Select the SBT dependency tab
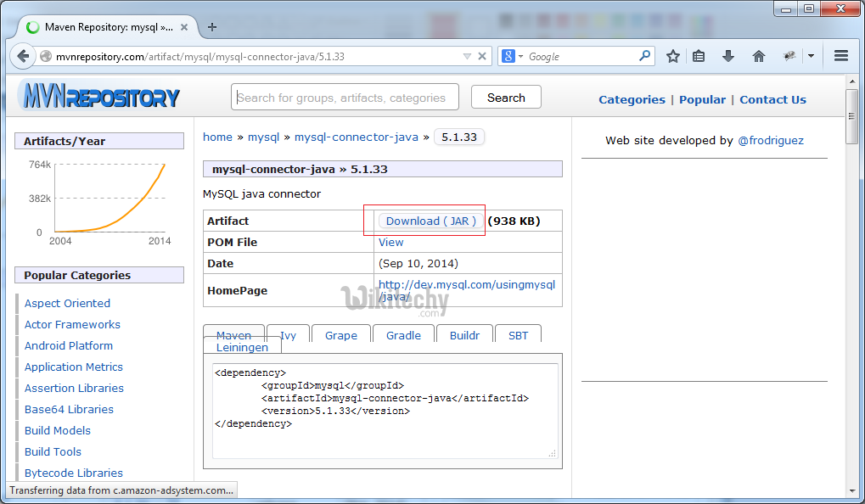Viewport: 865px width, 504px height. [518, 335]
